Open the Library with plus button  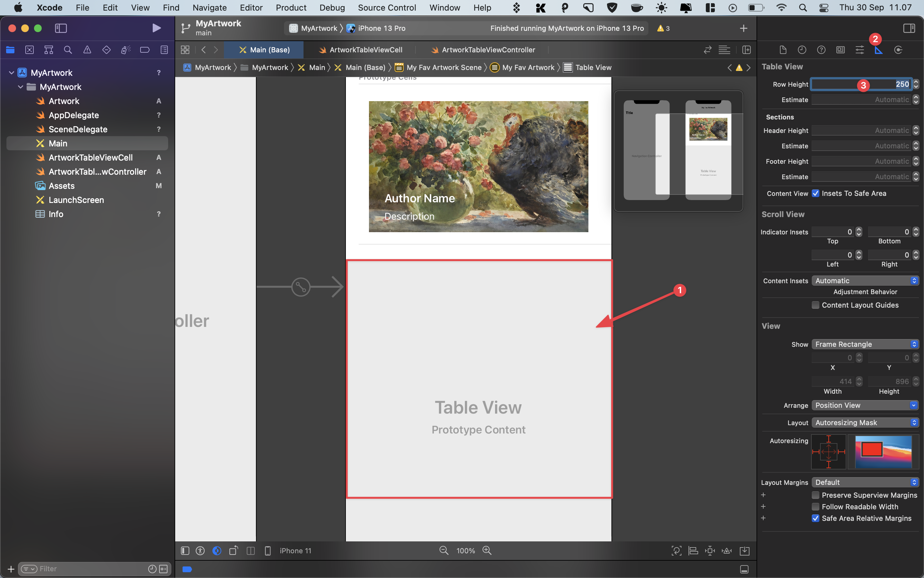(743, 28)
